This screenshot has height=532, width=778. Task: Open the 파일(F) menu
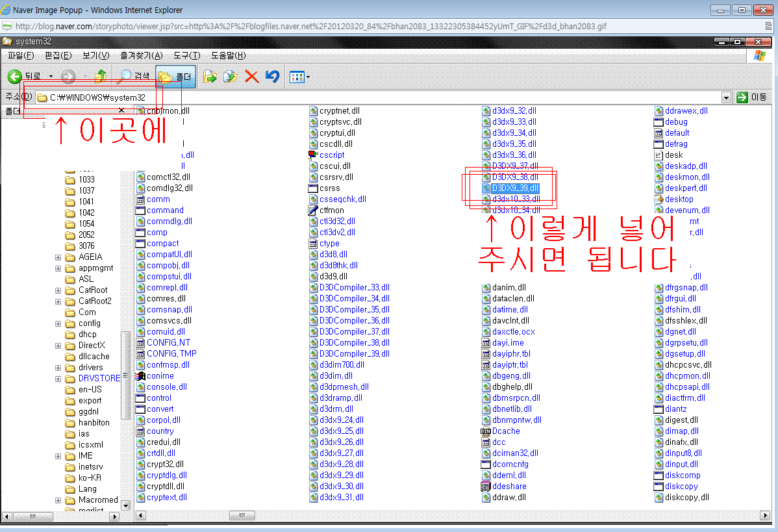point(20,56)
